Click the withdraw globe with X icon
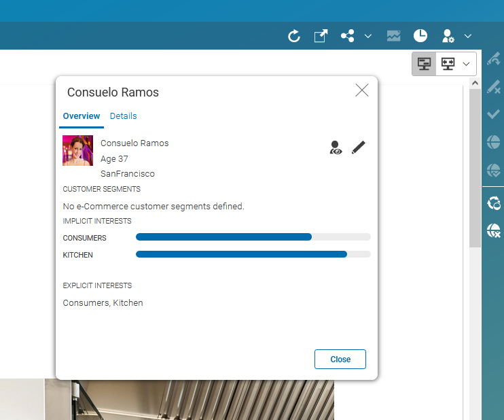This screenshot has width=504, height=420. pyautogui.click(x=493, y=231)
